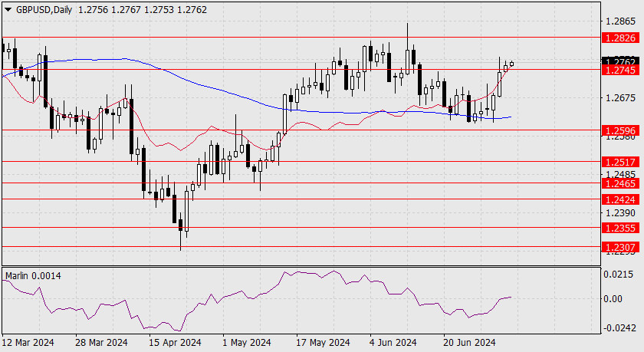Click the 1.2675 price scale value
Screen dimensions: 644x352
[620, 97]
